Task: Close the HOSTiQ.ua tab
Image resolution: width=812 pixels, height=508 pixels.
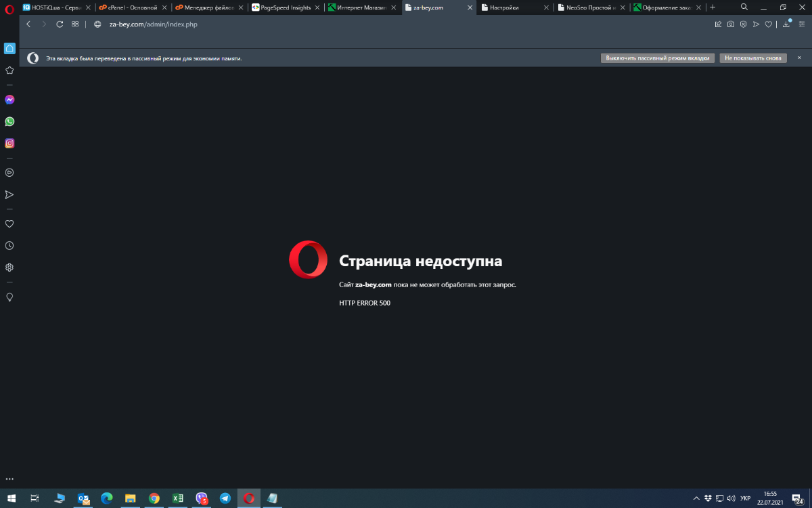Action: (x=87, y=7)
